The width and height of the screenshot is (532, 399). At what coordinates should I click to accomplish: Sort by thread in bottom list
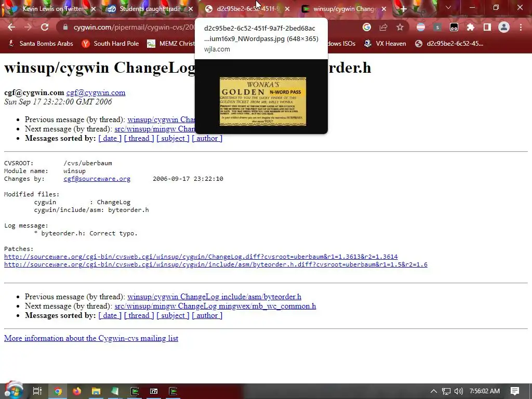pyautogui.click(x=139, y=315)
